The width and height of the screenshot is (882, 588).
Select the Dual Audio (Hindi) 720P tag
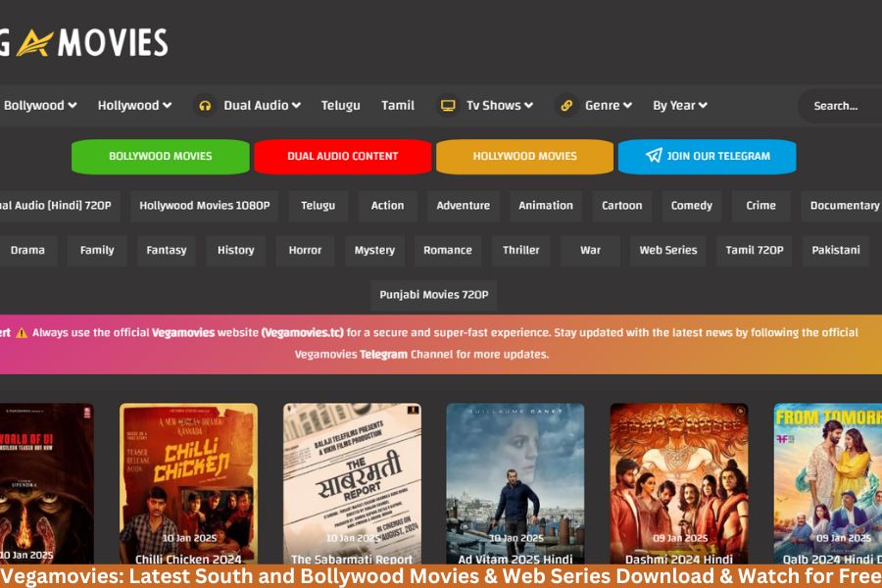[59, 206]
